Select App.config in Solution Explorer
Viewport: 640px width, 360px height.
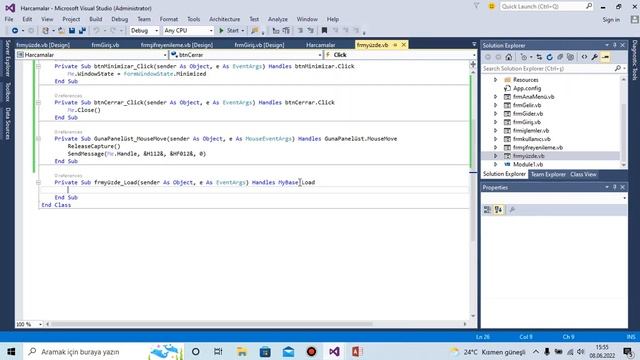(527, 88)
